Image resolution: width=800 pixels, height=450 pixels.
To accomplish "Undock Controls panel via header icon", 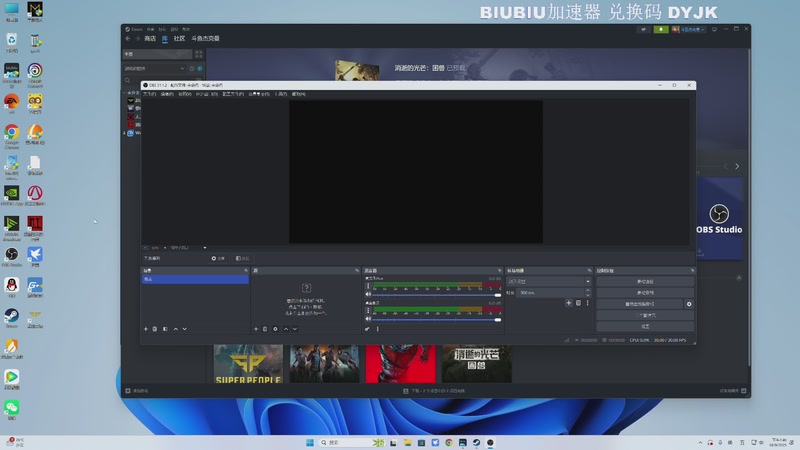I will (x=692, y=270).
